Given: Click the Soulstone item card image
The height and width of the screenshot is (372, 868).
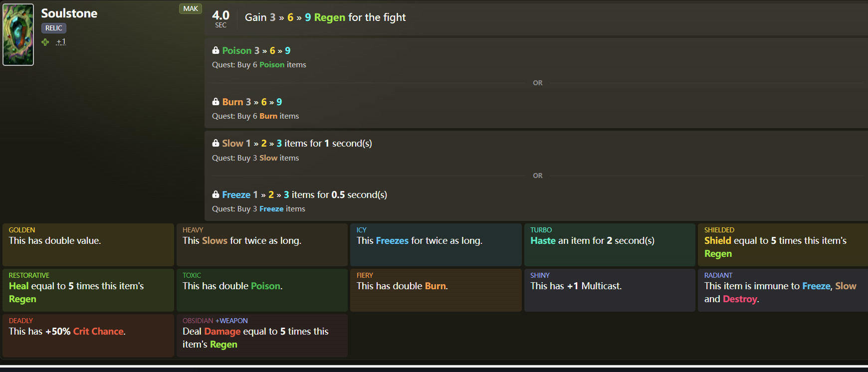Looking at the screenshot, I should point(18,35).
